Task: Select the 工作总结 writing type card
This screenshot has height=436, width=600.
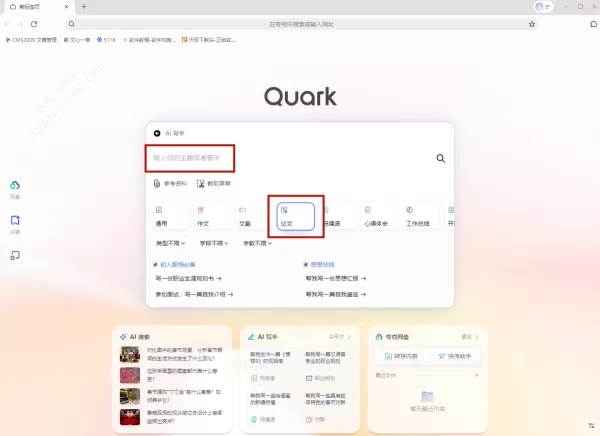Action: coord(420,216)
